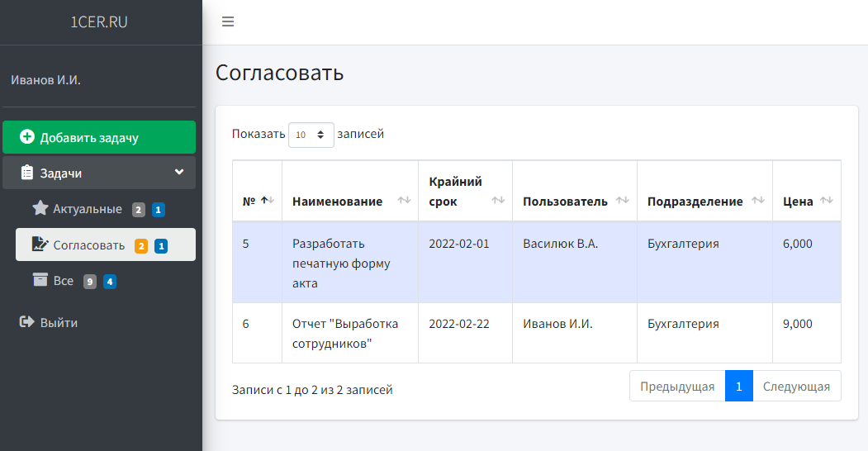Toggle sidebar with the hamburger menu icon
This screenshot has width=868, height=451.
(228, 22)
